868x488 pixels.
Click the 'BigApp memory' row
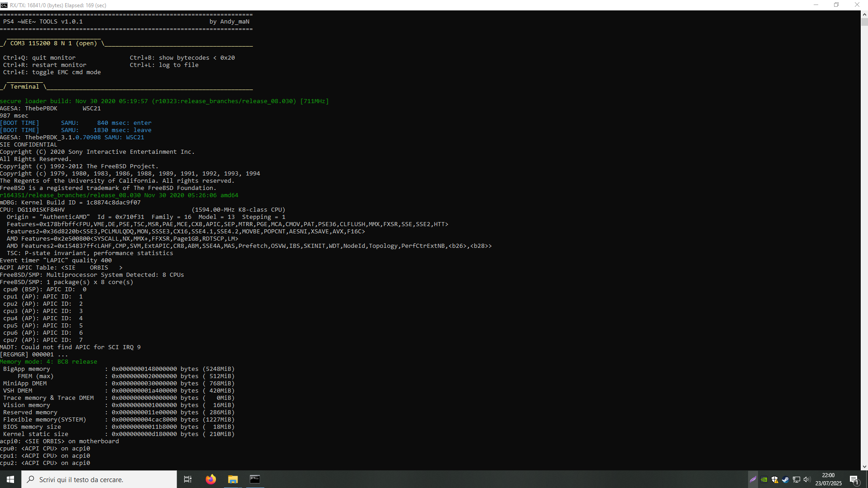pyautogui.click(x=119, y=369)
